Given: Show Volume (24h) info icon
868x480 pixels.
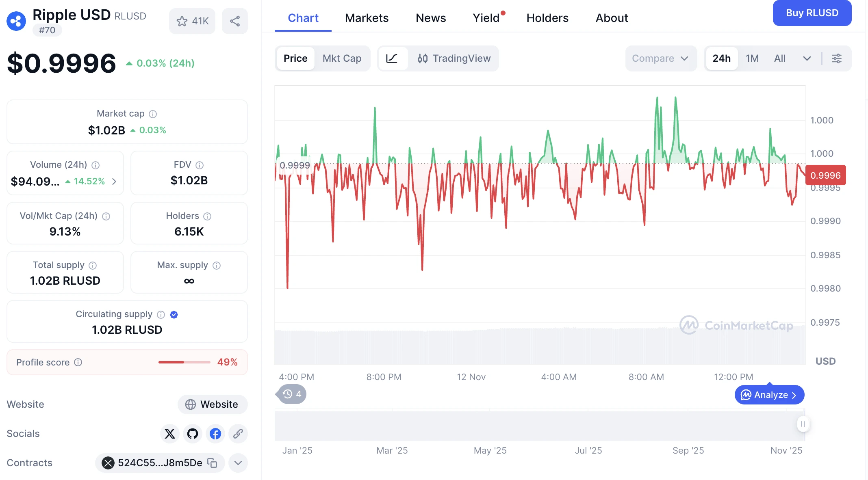Looking at the screenshot, I should click(95, 165).
